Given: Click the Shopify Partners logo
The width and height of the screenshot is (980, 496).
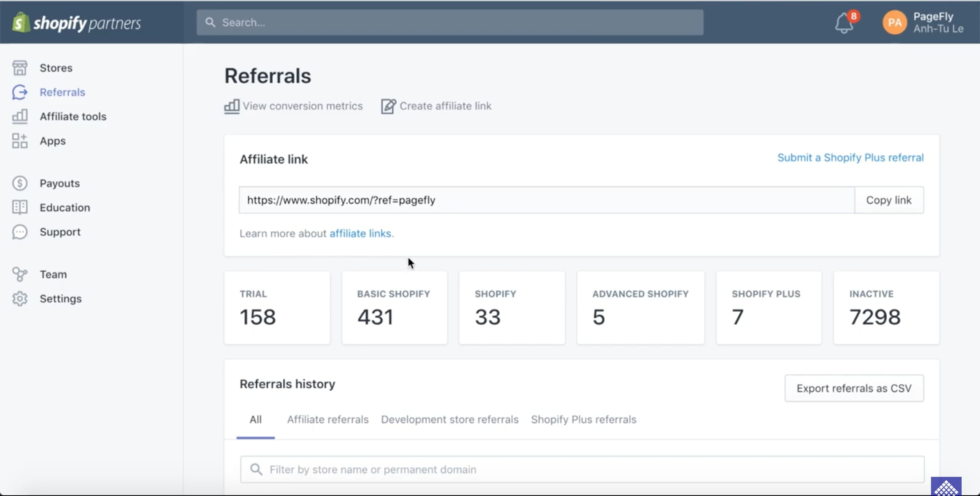Looking at the screenshot, I should (x=76, y=23).
